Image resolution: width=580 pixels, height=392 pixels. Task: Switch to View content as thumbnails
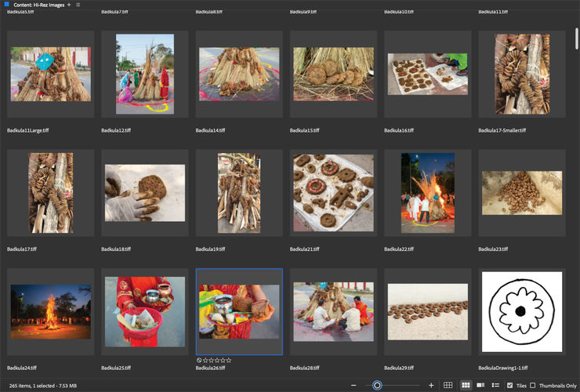click(466, 386)
